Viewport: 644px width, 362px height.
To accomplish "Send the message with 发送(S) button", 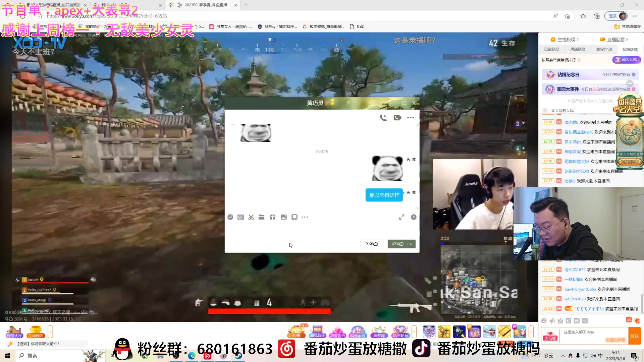I will click(x=397, y=244).
